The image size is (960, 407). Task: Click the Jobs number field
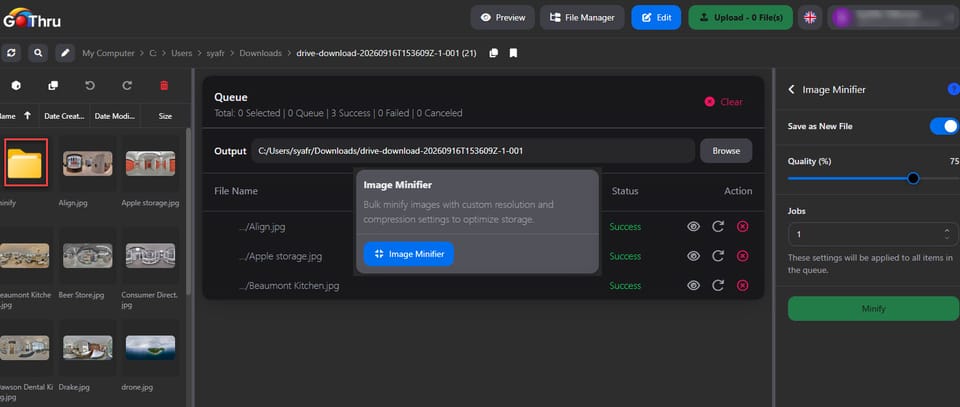pos(873,234)
